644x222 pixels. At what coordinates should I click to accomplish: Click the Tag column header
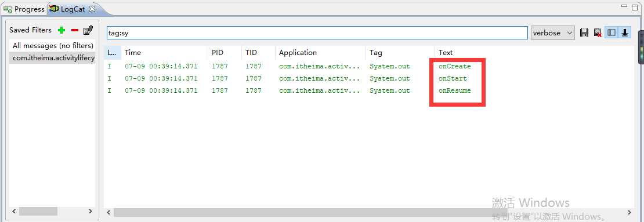tap(400, 53)
